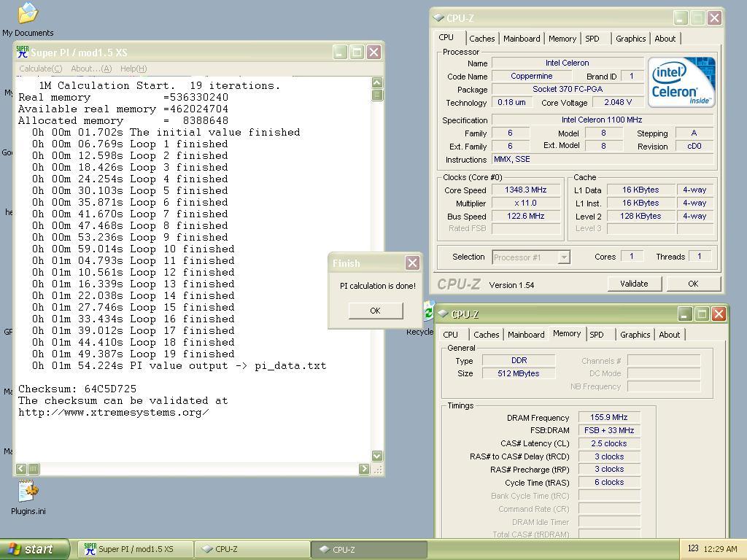Click the Super PI vertical scrollbar thumb

377,95
